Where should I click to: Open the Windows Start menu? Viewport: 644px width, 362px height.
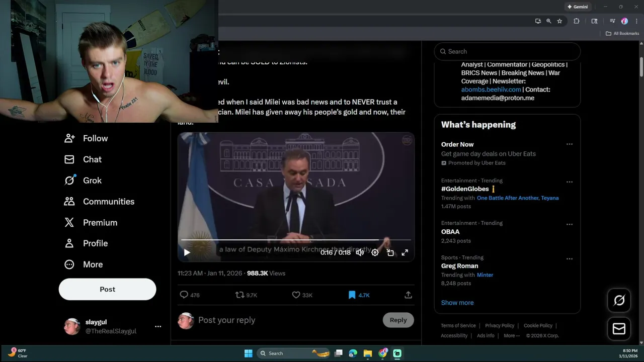click(x=248, y=353)
